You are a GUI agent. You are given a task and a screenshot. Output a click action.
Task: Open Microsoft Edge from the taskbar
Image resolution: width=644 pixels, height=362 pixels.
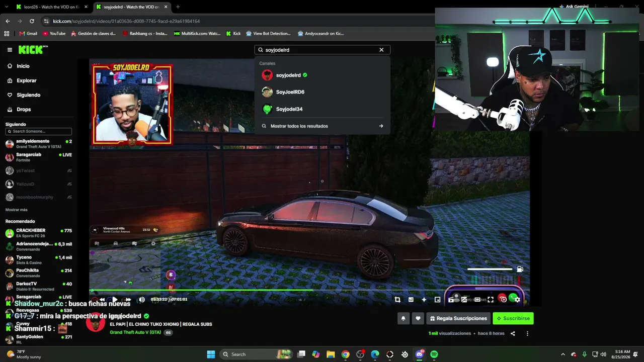click(x=375, y=354)
